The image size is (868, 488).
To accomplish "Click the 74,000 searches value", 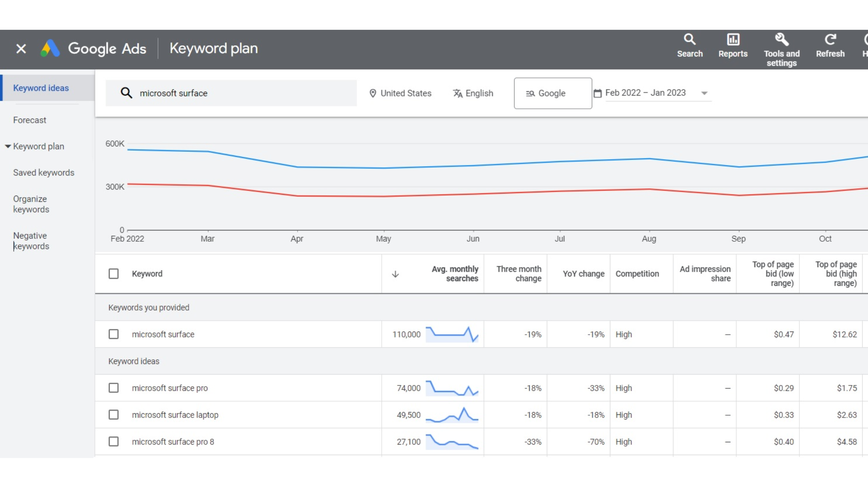I will tap(408, 388).
